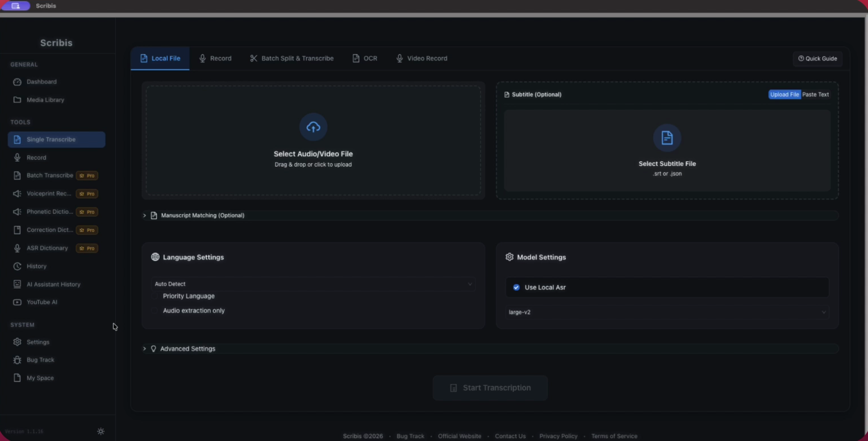Viewport: 868px width, 441px height.
Task: Click the subtitle file document icon
Action: tap(667, 138)
